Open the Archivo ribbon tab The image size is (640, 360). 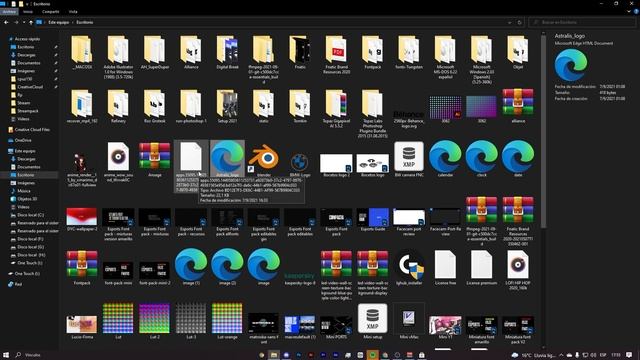(9, 12)
